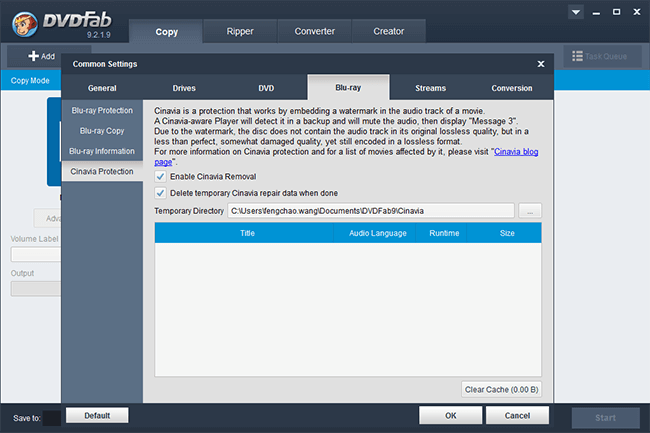
Task: Open the General settings tab
Action: tap(102, 88)
